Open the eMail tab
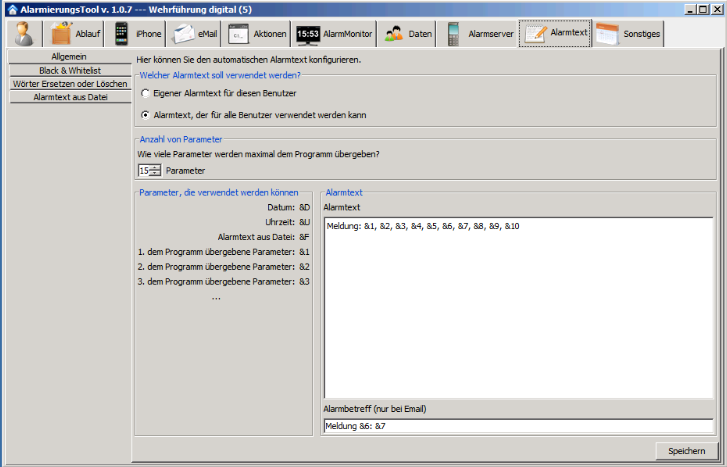Image resolution: width=727 pixels, height=467 pixels. [x=195, y=33]
